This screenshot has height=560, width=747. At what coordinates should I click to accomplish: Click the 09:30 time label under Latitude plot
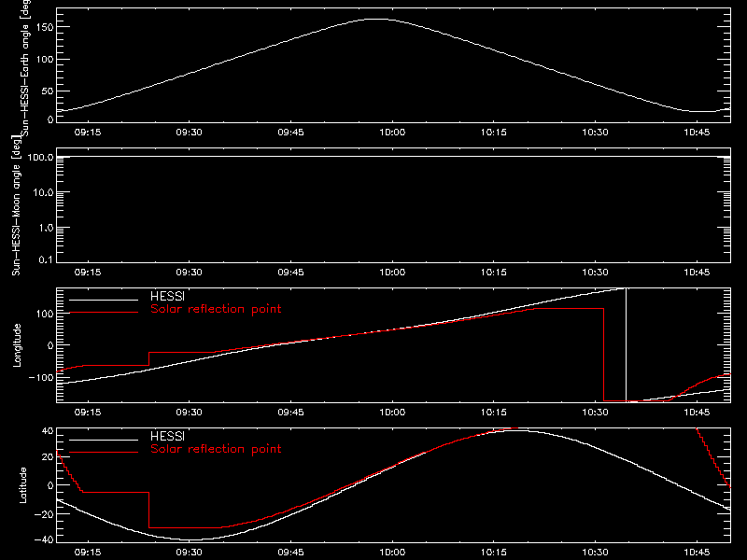tap(190, 553)
